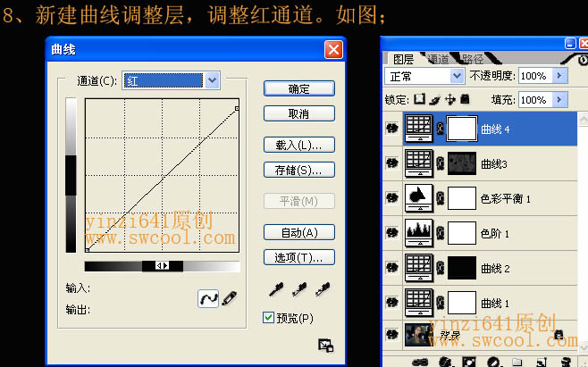Screen dimensions: 588x367
Task: Click the gradient bar toggle below curve grid
Action: pos(162,265)
